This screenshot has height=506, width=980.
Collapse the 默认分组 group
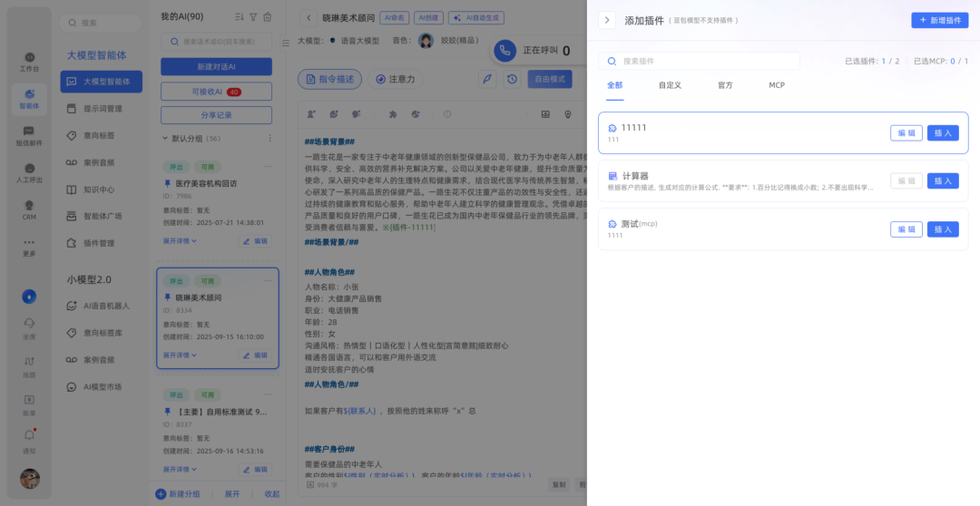point(166,139)
